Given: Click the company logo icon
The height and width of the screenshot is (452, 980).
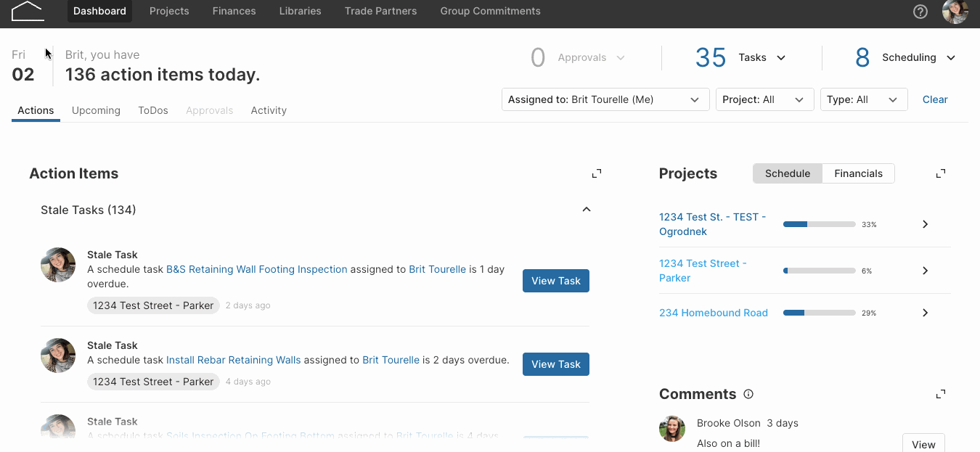Looking at the screenshot, I should [x=26, y=11].
